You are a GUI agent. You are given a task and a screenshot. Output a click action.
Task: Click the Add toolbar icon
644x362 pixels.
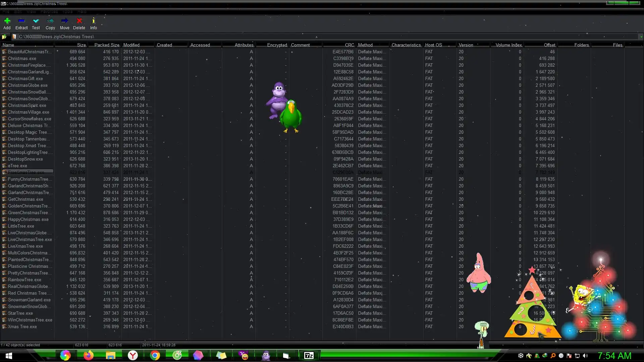7,23
